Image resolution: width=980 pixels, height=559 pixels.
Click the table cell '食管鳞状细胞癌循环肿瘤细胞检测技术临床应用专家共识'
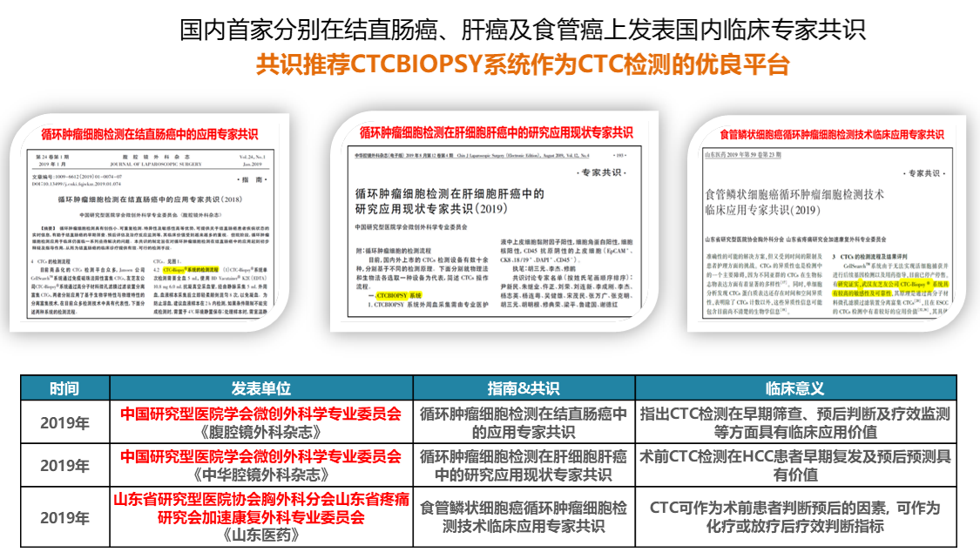tap(524, 517)
